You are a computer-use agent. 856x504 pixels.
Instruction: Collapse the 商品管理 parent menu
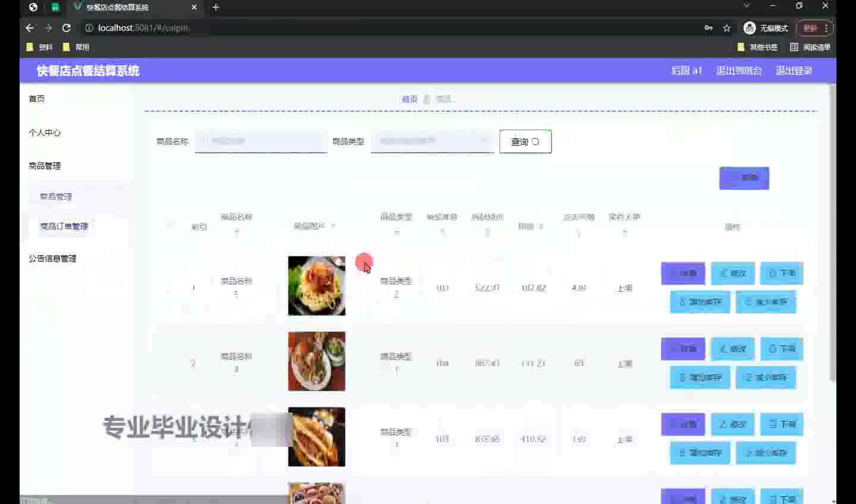pos(45,166)
